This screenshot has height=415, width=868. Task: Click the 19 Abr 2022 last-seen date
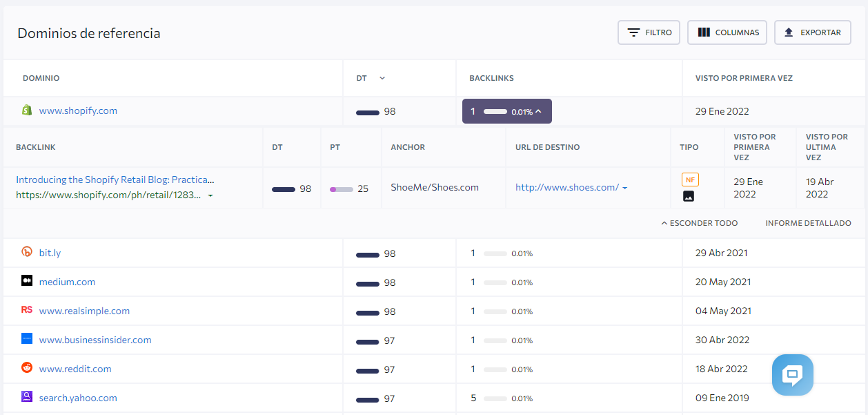(820, 188)
